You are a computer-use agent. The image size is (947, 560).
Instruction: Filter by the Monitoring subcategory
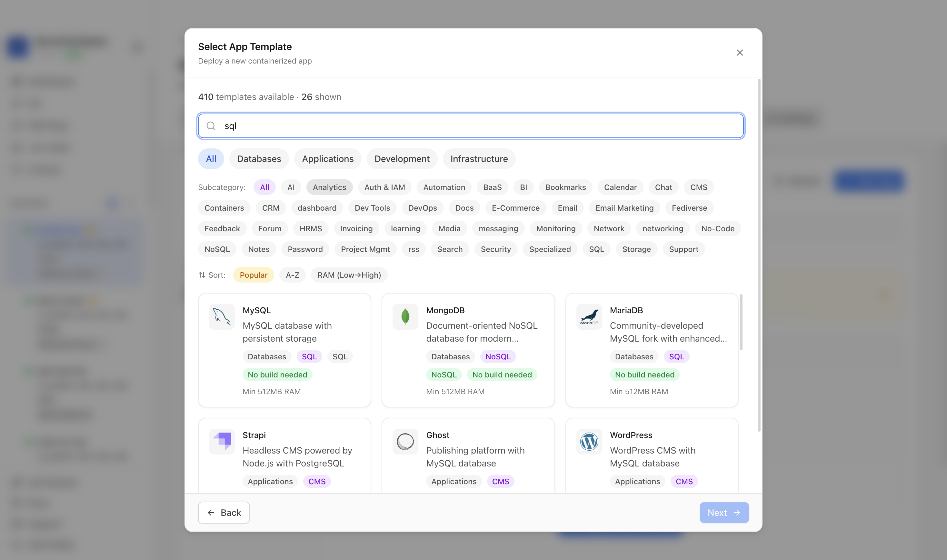tap(555, 229)
